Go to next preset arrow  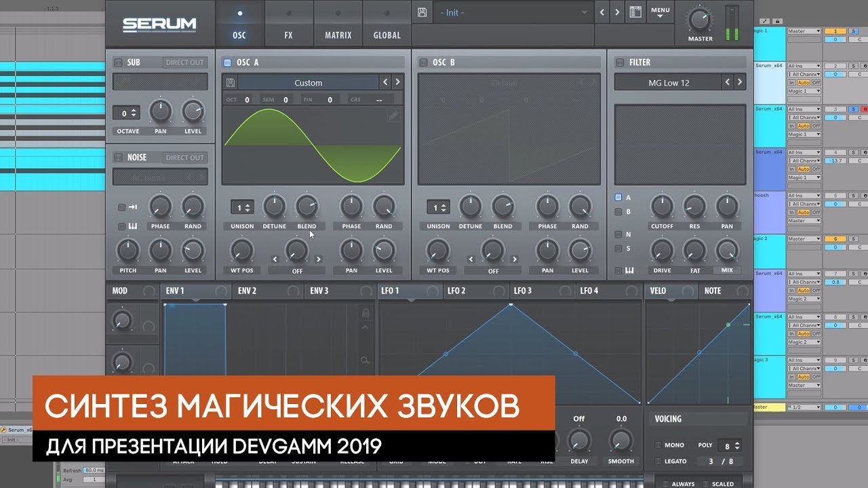pyautogui.click(x=617, y=12)
